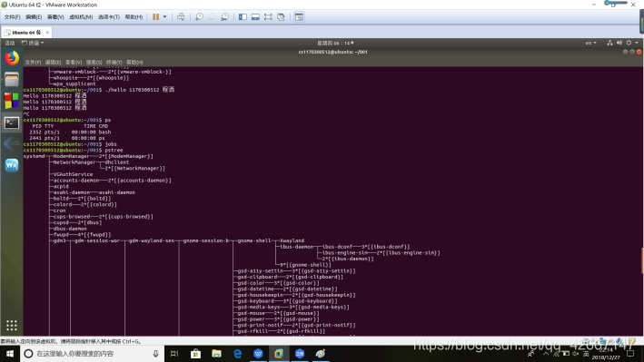Screen dimensions: 644x362
Task: Toggle the thumbnail bar view icon
Action: 255,17
